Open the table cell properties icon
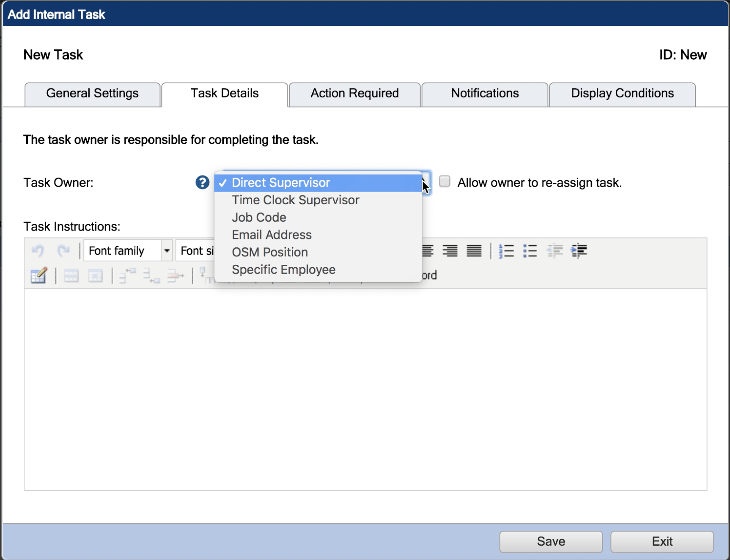Screen dimensions: 730x560 pos(96,276)
